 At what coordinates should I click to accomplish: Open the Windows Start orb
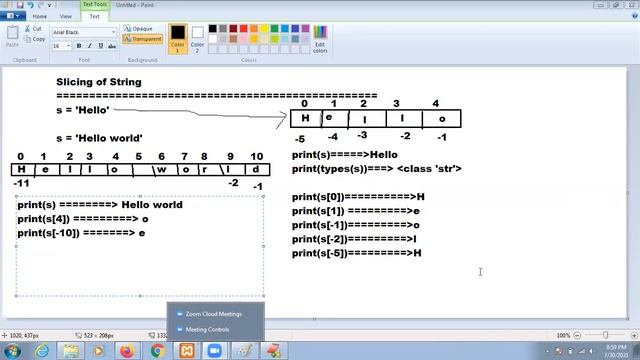[x=12, y=351]
